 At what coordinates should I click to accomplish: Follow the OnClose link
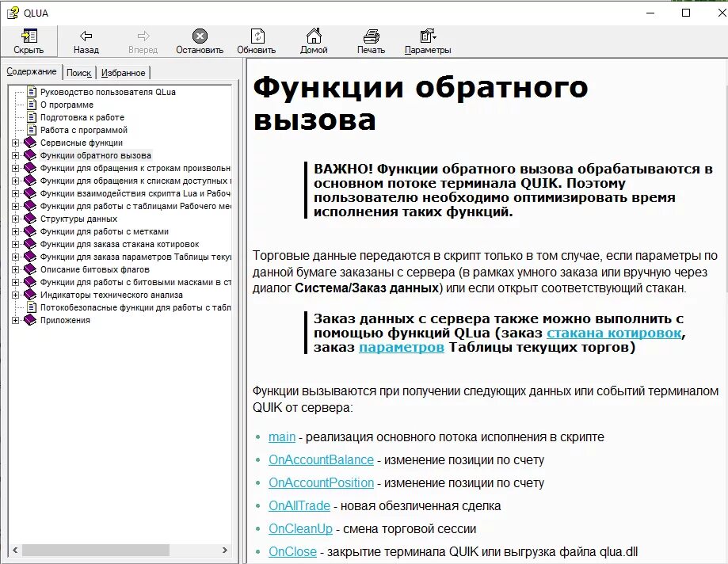292,552
